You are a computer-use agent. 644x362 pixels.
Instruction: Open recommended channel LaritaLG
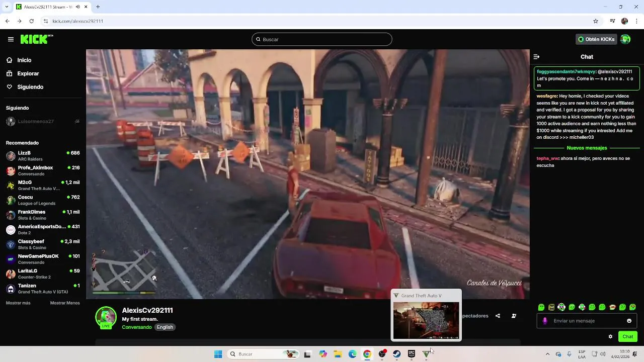tap(43, 274)
